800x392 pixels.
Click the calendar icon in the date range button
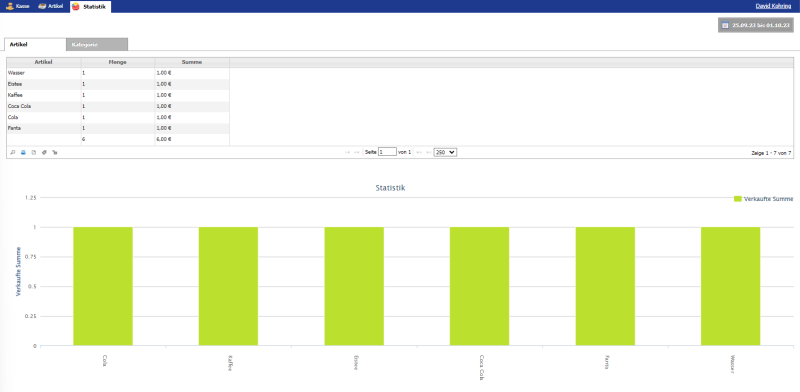(x=725, y=25)
